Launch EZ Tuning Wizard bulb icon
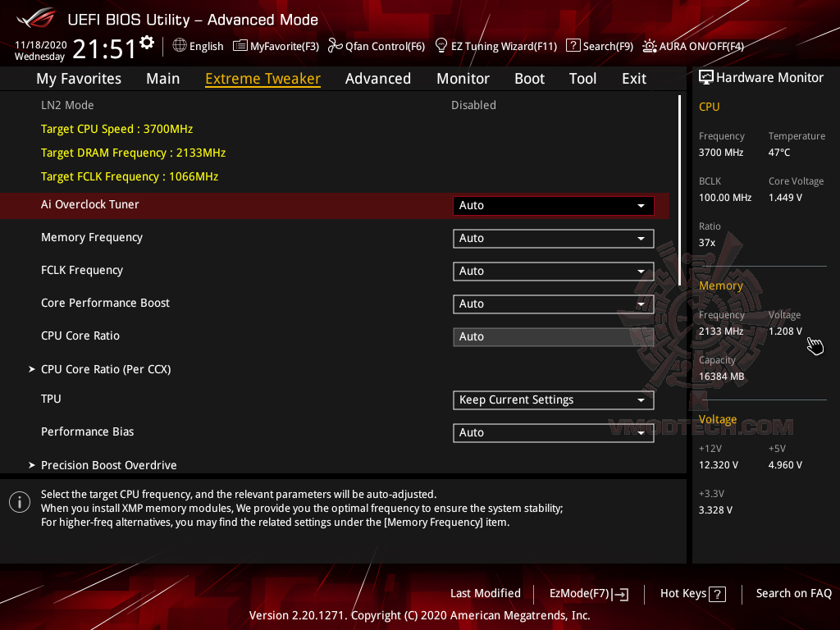 tap(441, 46)
